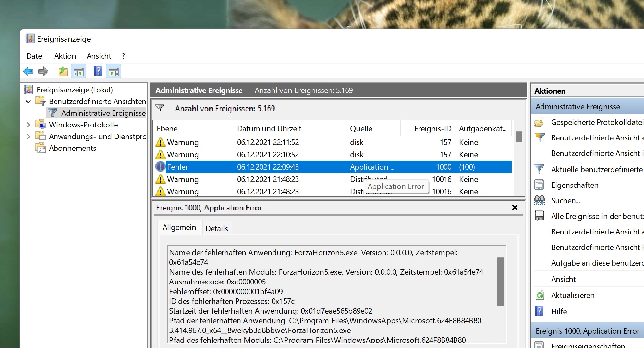
Task: Sort by Ebene column header
Action: point(193,129)
